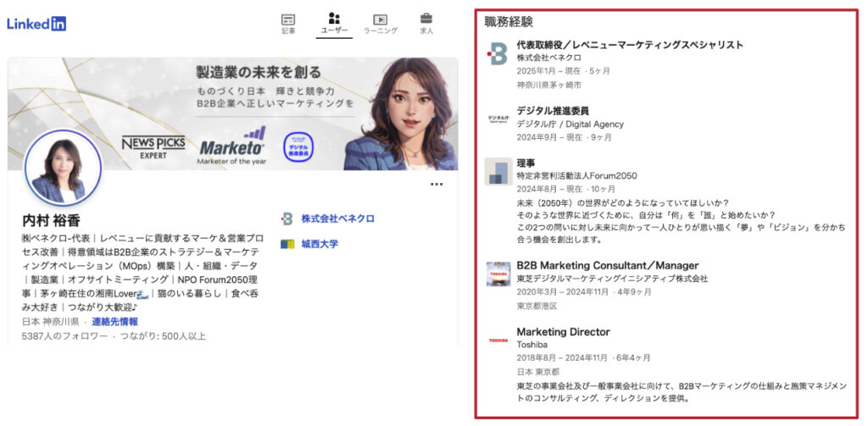The width and height of the screenshot is (868, 426).
Task: Click the デジタル庁 logo in 職務経験
Action: 498,119
